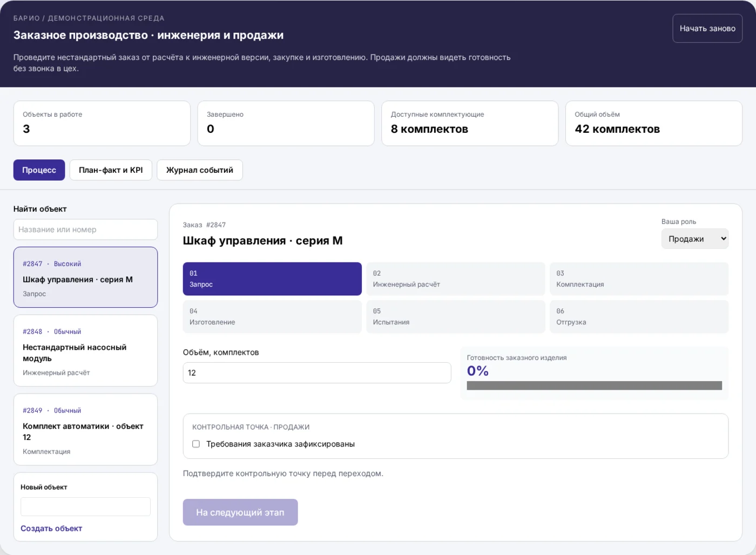Select order #2848 Нестандартный насосный модуль
The image size is (756, 555).
click(85, 351)
